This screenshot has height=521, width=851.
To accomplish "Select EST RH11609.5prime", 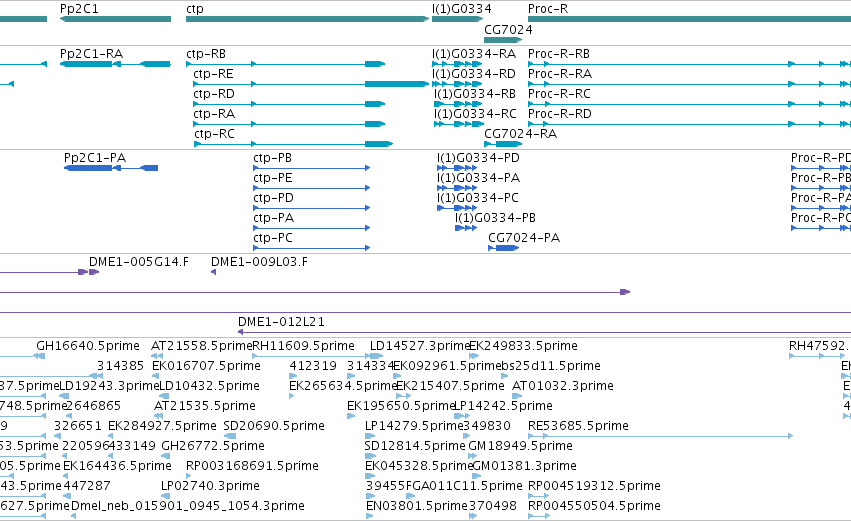I will 304,346.
